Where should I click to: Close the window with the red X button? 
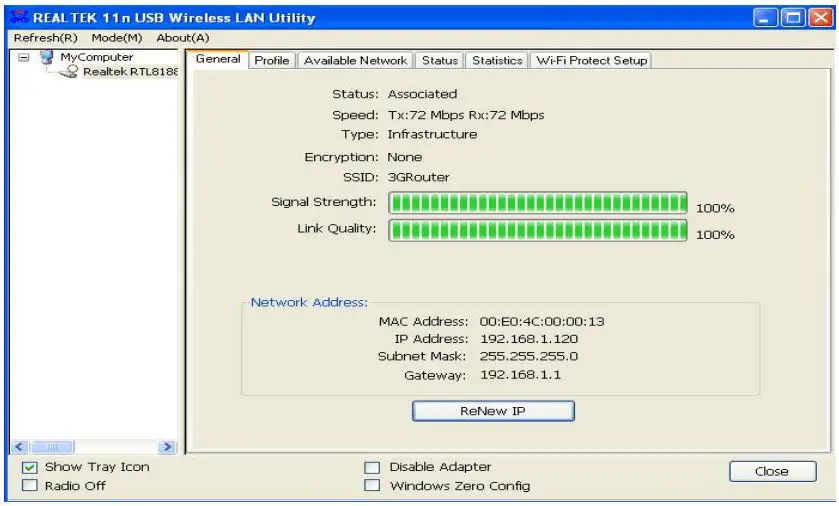click(821, 18)
